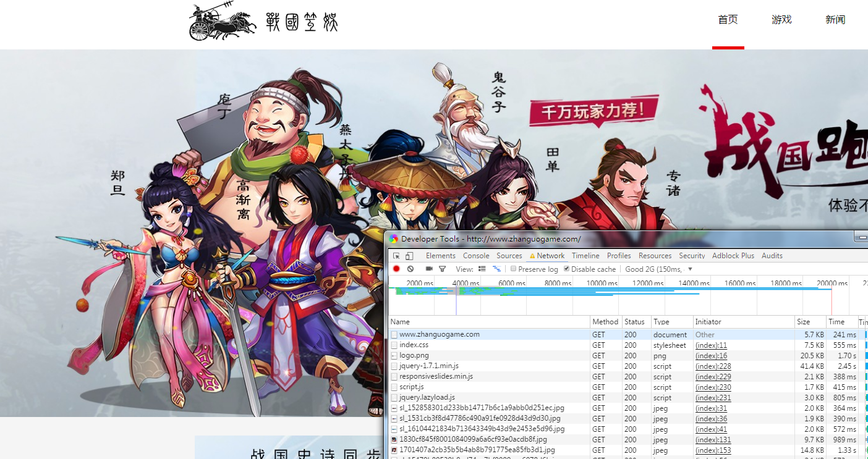Viewport: 868px width, 459px height.
Task: Open the (index):11 initiator link
Action: click(711, 345)
